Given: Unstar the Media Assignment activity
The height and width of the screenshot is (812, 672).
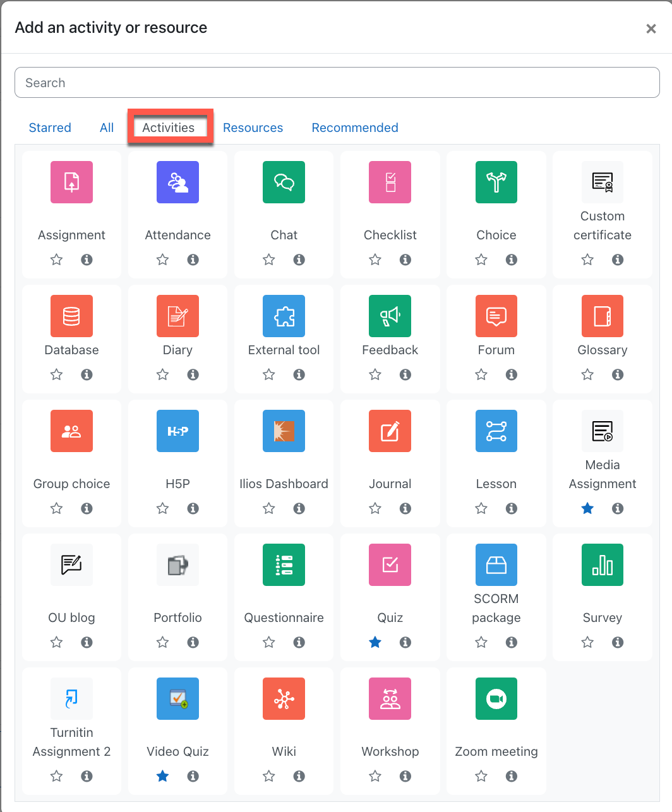Looking at the screenshot, I should 587,508.
